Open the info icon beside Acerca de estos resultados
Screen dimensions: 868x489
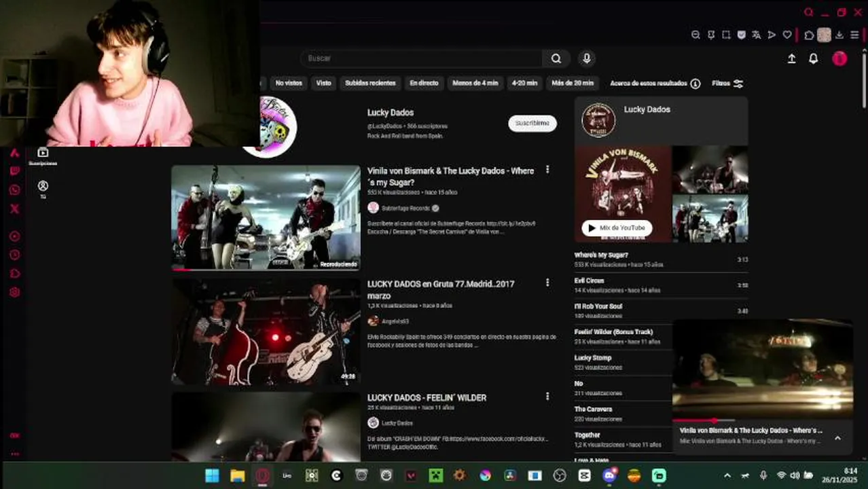(695, 84)
